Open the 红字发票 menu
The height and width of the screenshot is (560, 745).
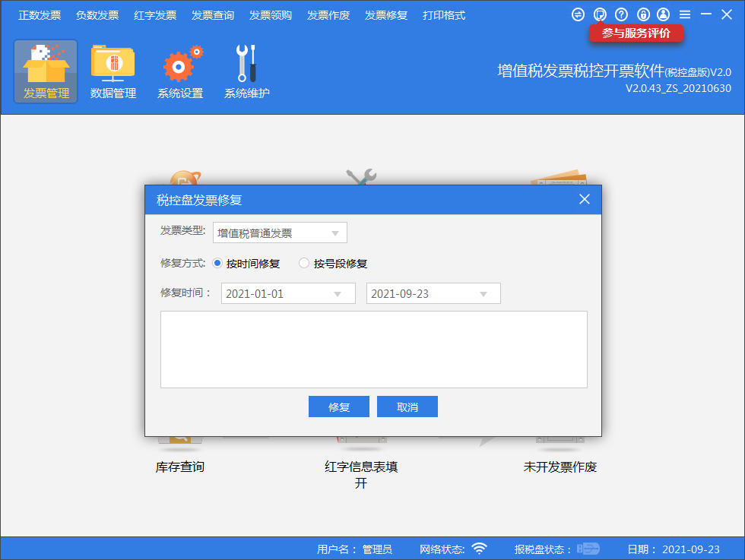click(x=155, y=15)
